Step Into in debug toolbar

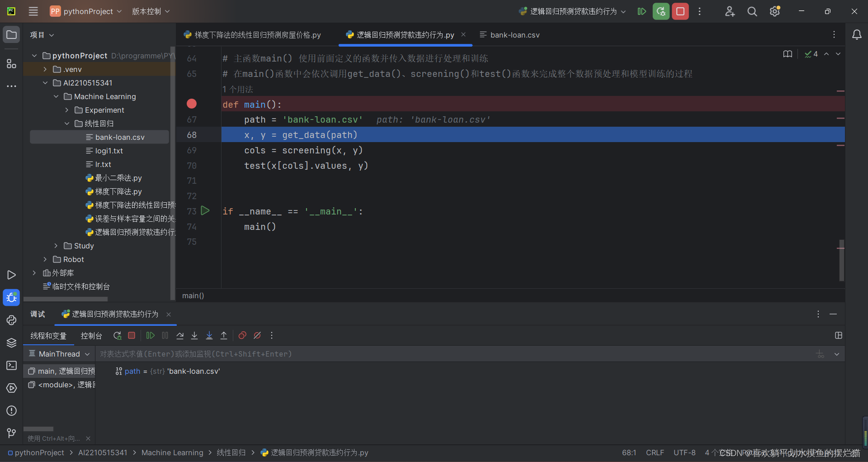(194, 336)
